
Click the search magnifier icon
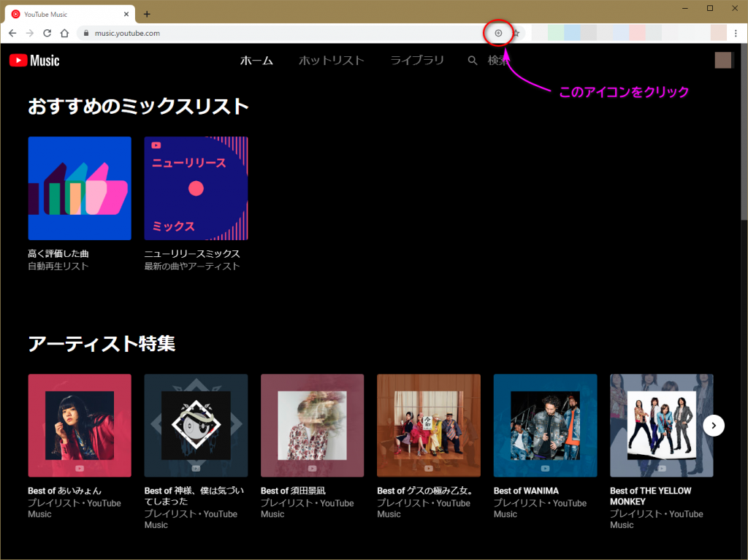473,61
